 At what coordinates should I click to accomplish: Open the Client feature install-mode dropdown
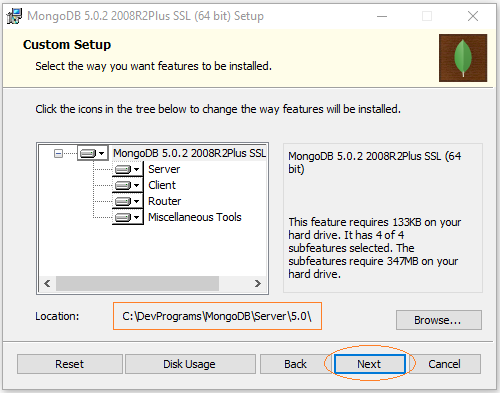point(128,185)
